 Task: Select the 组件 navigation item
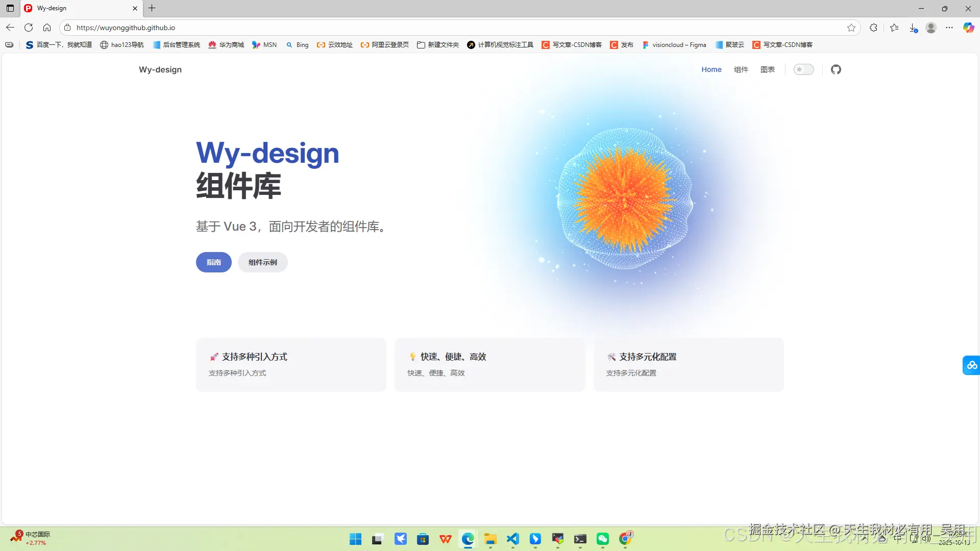(741, 69)
